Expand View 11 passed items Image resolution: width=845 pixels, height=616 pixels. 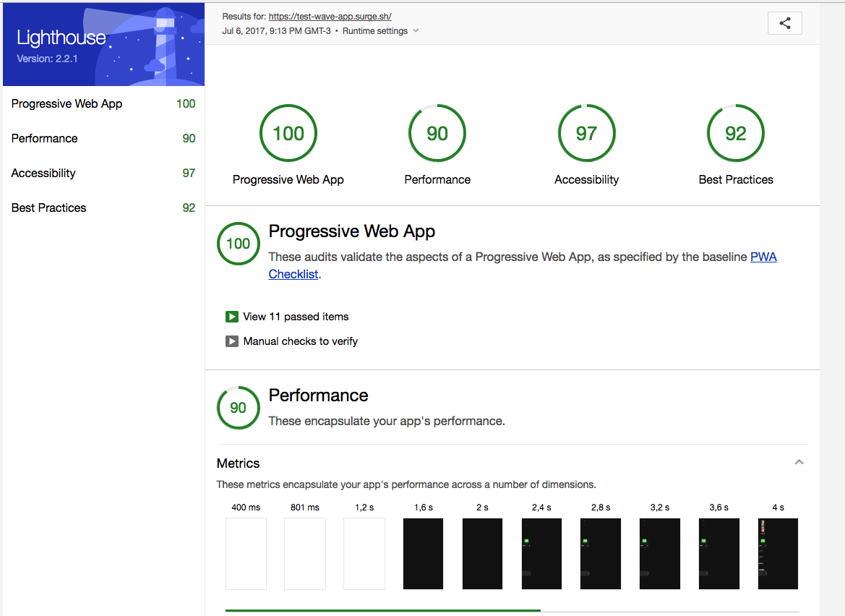(287, 317)
